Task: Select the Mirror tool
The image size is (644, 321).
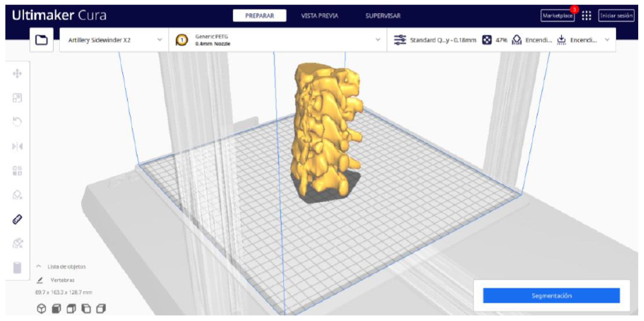Action: pyautogui.click(x=17, y=146)
